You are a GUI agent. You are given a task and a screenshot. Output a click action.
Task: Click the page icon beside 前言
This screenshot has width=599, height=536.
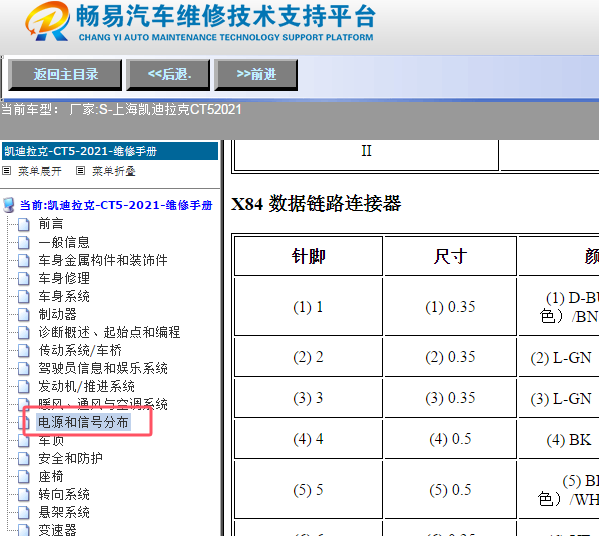point(24,225)
